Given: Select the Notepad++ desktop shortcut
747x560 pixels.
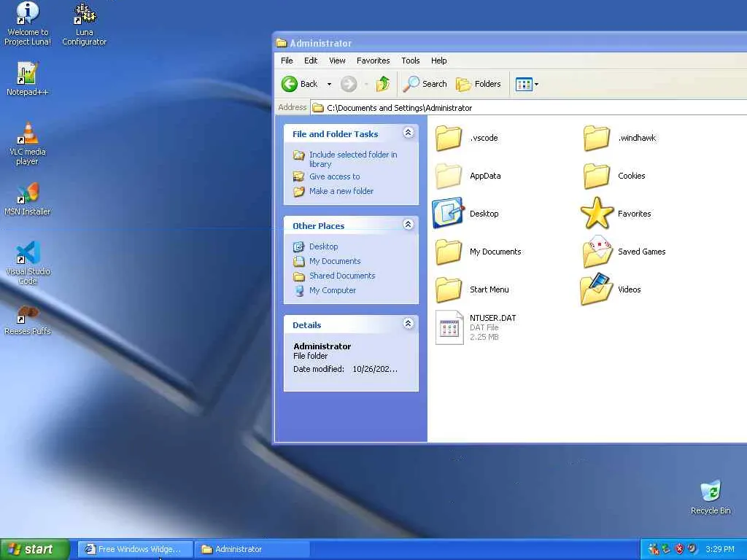Looking at the screenshot, I should (28, 79).
